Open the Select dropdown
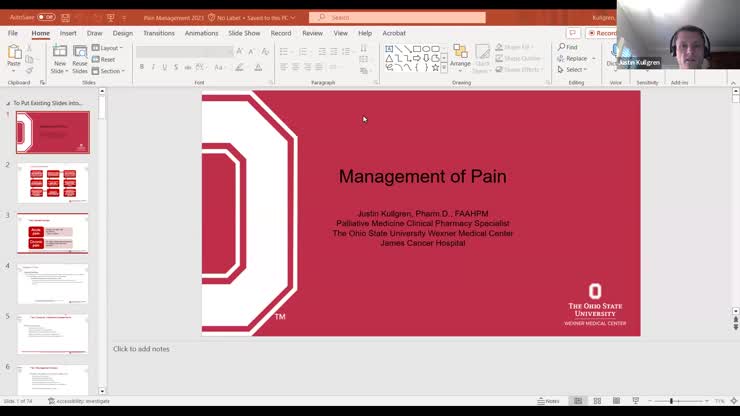This screenshot has width=740, height=416. point(572,70)
